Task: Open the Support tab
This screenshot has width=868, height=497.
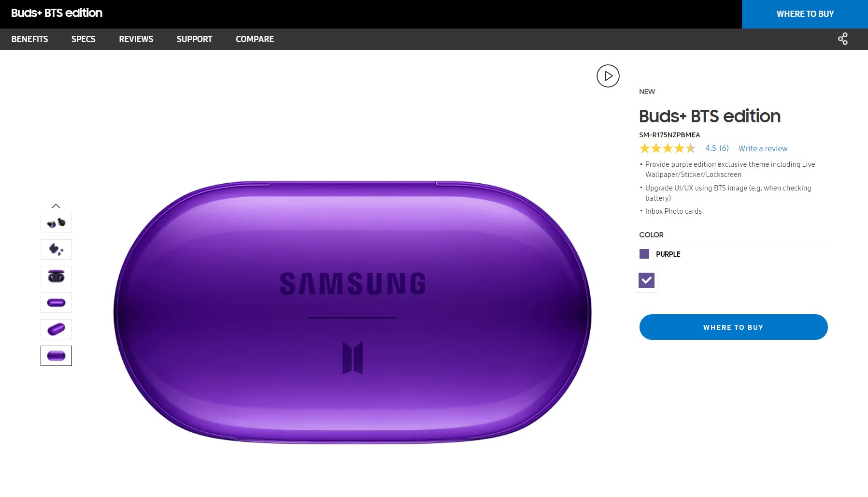Action: pyautogui.click(x=194, y=39)
